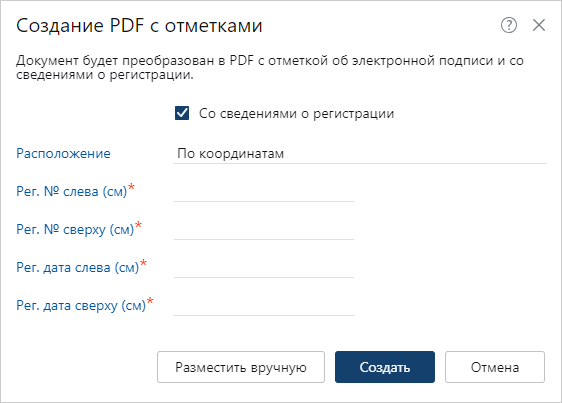This screenshot has width=562, height=403.
Task: Close the Создание PDF с отметками dialog
Action: (x=539, y=25)
